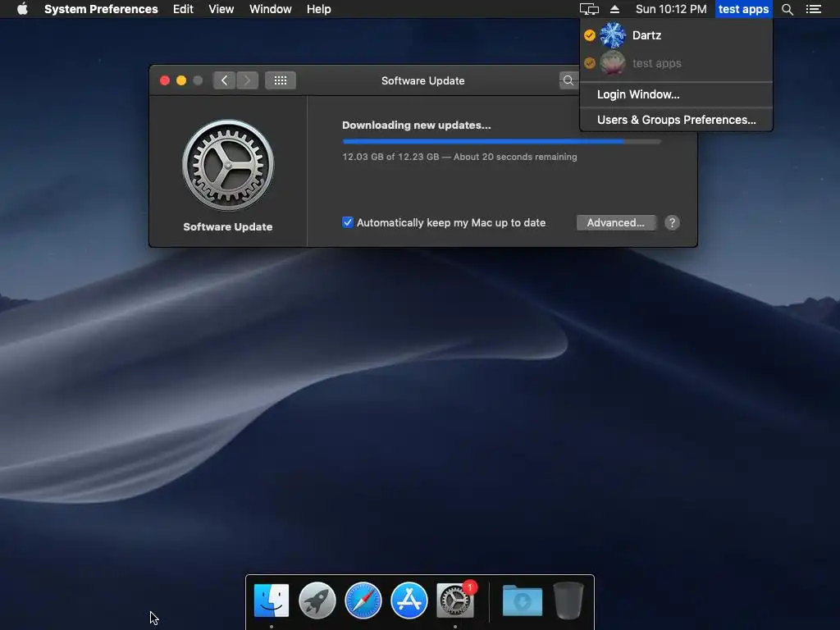Open Launchpad from the Dock
Screen dimensions: 840x630
pos(317,600)
